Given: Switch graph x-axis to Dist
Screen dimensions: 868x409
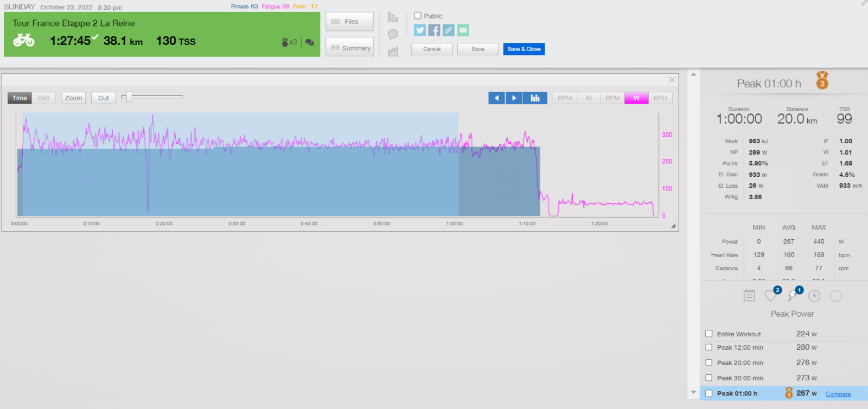Looking at the screenshot, I should (43, 98).
